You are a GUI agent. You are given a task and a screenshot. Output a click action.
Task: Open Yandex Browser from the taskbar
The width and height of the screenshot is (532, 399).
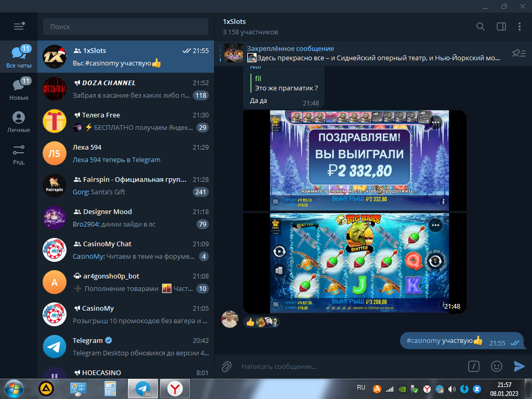pos(175,388)
